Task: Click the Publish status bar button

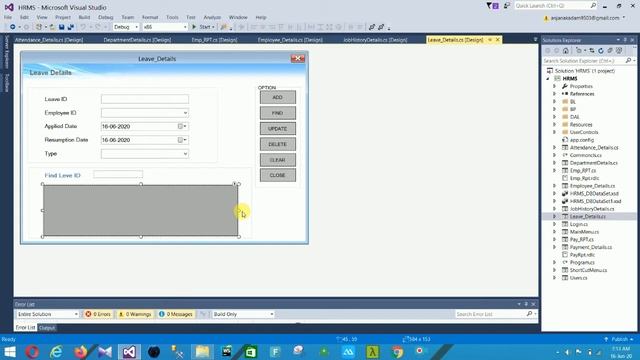Action: 619,339
